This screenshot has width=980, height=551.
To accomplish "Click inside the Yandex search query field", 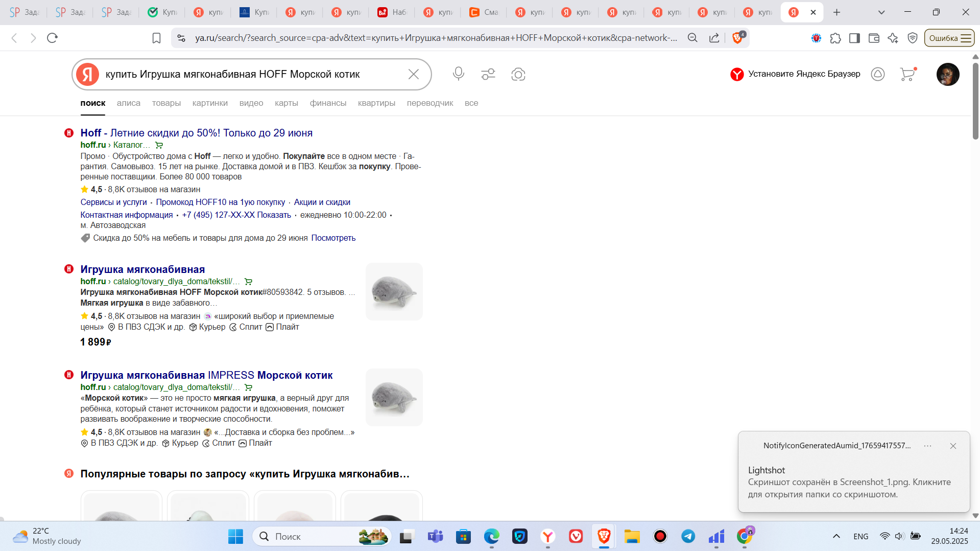I will click(253, 74).
